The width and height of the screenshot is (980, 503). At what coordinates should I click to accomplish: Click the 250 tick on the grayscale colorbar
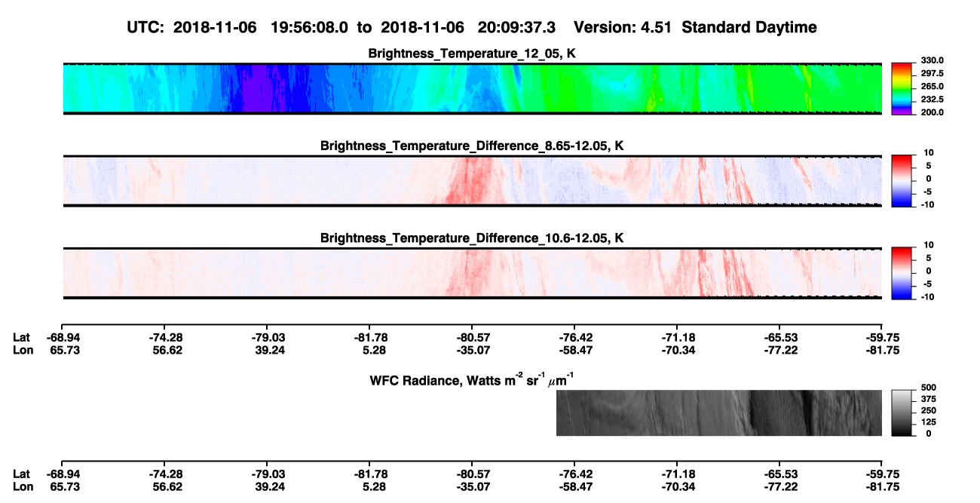(929, 410)
